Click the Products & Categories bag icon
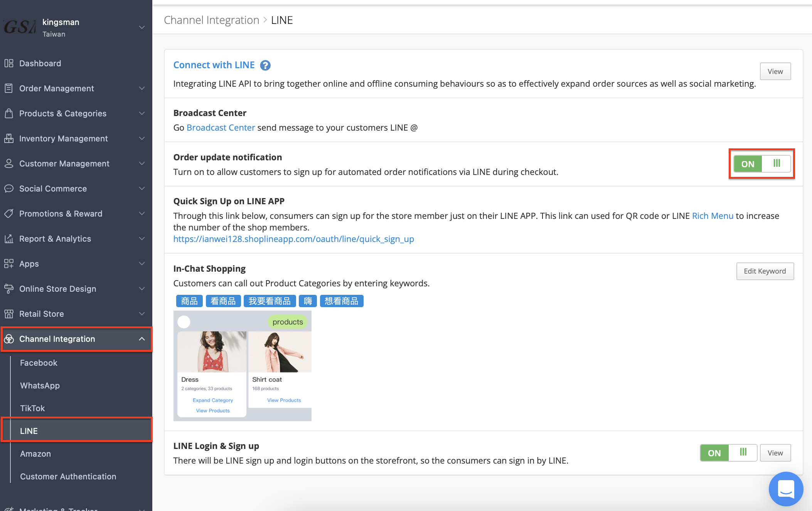 pyautogui.click(x=9, y=113)
